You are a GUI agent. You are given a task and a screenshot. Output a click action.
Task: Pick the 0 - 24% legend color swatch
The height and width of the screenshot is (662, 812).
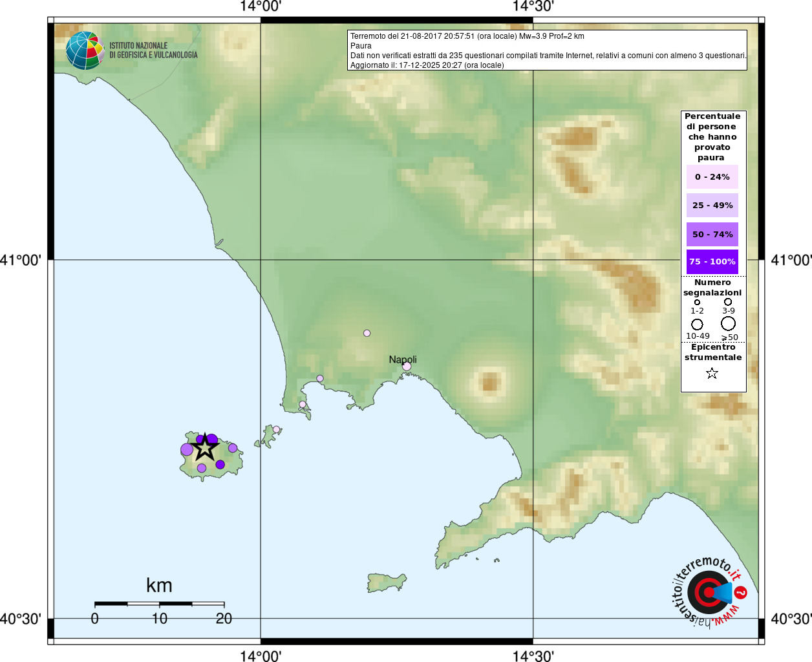(x=712, y=177)
